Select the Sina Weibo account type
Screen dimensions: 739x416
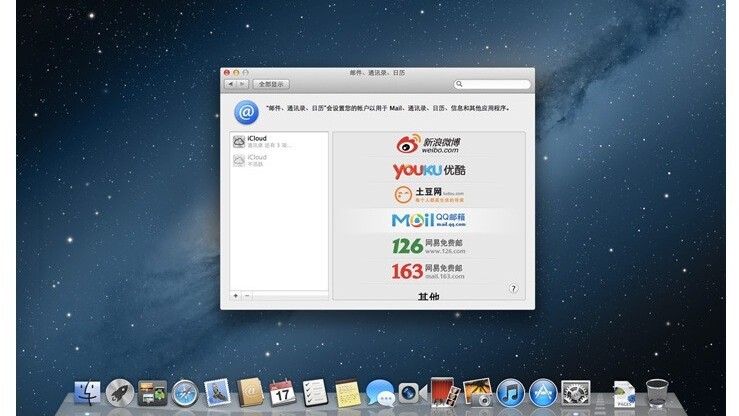(428, 145)
